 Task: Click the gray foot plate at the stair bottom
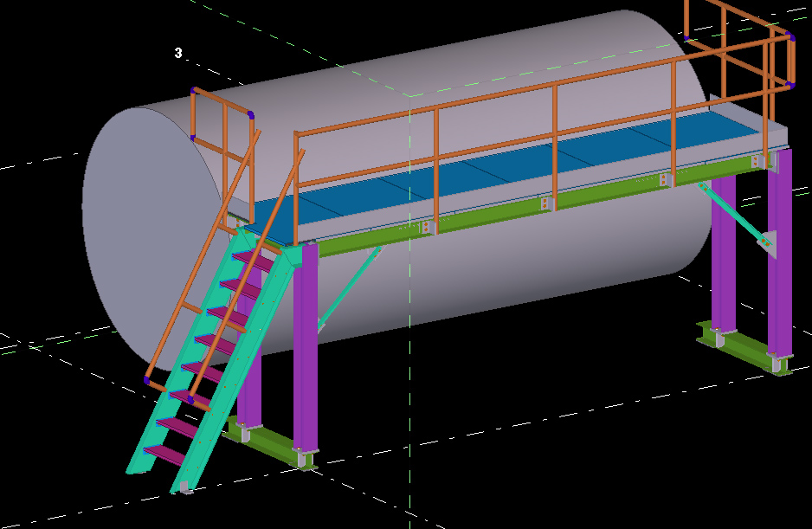tap(184, 488)
